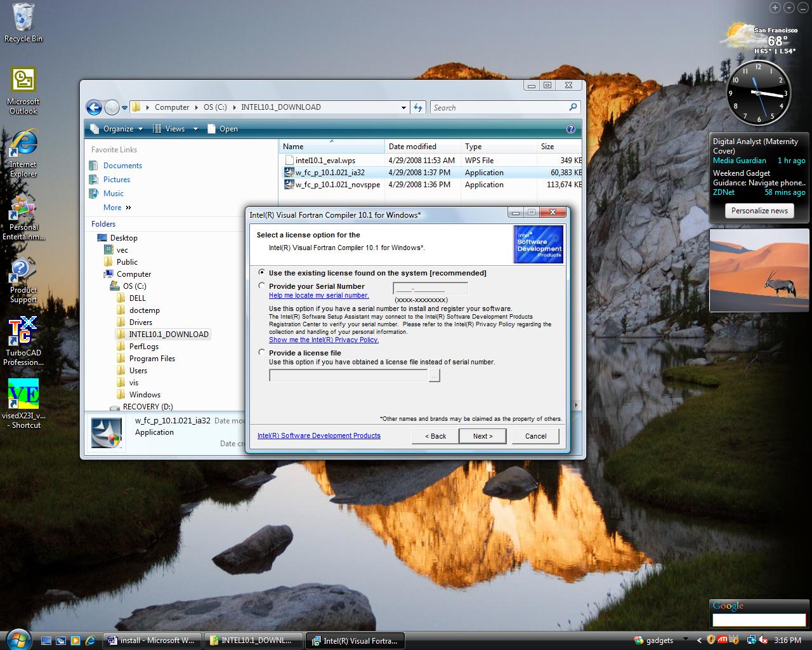Click the Back button in installer
Image resolution: width=812 pixels, height=650 pixels.
[435, 436]
